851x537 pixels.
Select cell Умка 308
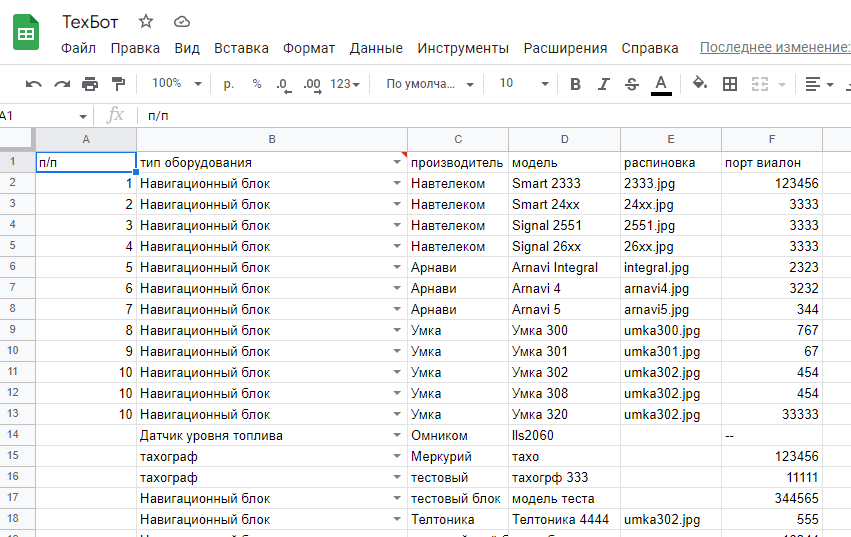point(564,394)
